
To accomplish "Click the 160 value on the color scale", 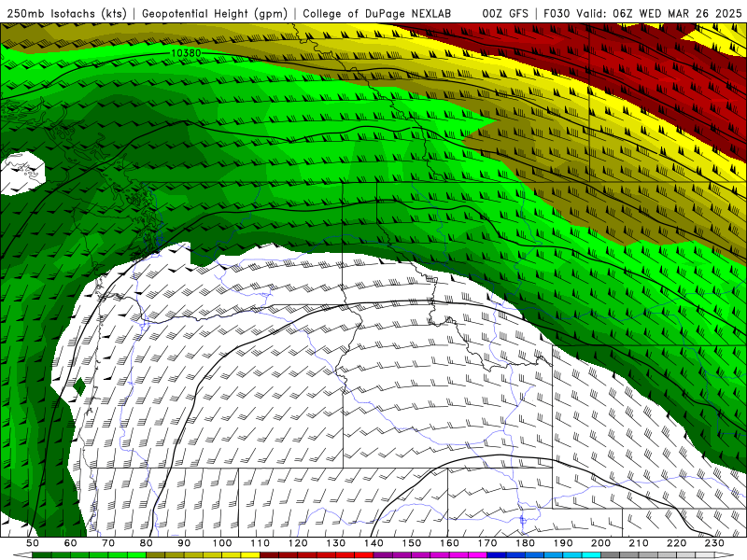I will click(449, 543).
